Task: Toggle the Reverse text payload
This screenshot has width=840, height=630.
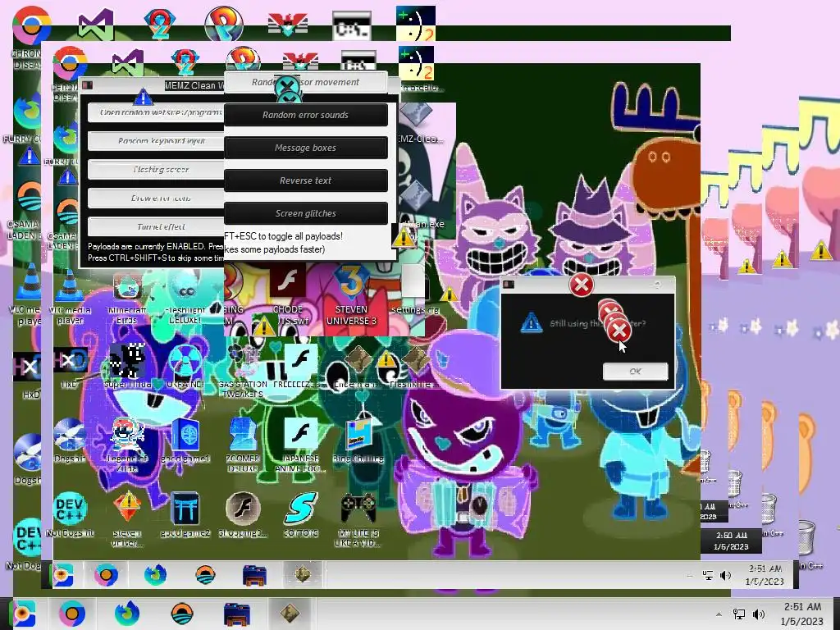Action: (306, 180)
